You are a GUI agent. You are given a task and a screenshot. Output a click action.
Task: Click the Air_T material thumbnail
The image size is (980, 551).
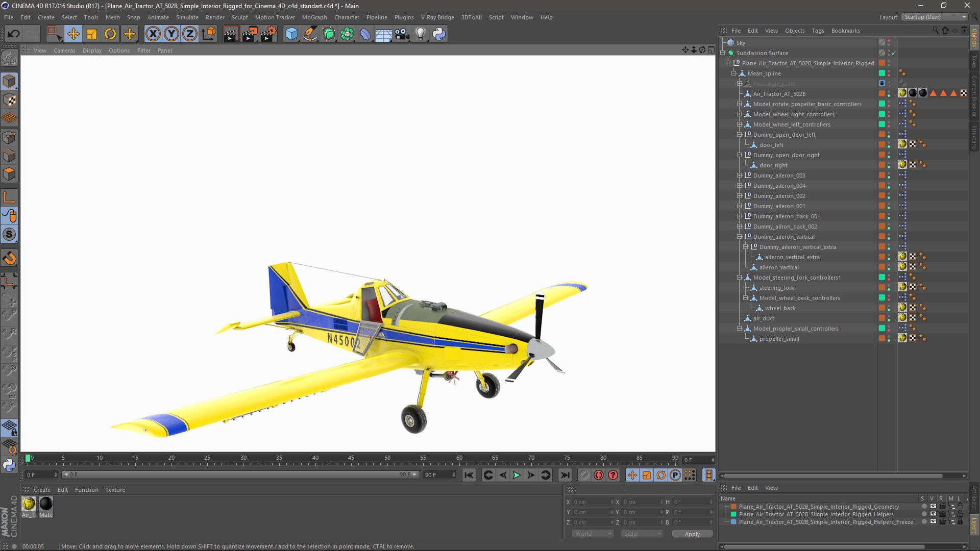tap(29, 504)
